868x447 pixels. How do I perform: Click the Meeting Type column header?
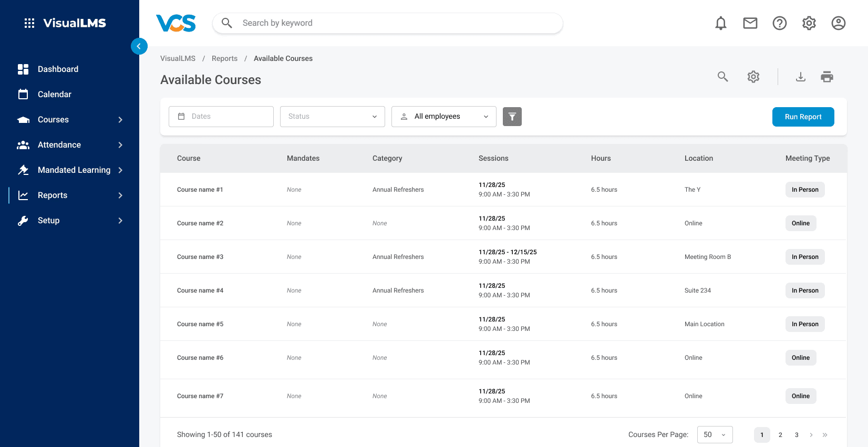[x=808, y=158]
